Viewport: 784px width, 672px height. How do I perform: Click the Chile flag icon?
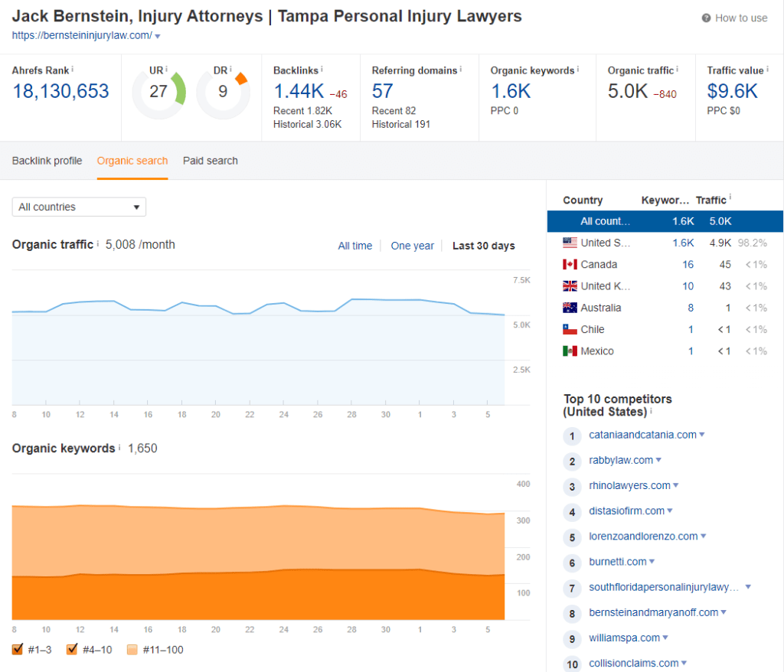click(570, 330)
